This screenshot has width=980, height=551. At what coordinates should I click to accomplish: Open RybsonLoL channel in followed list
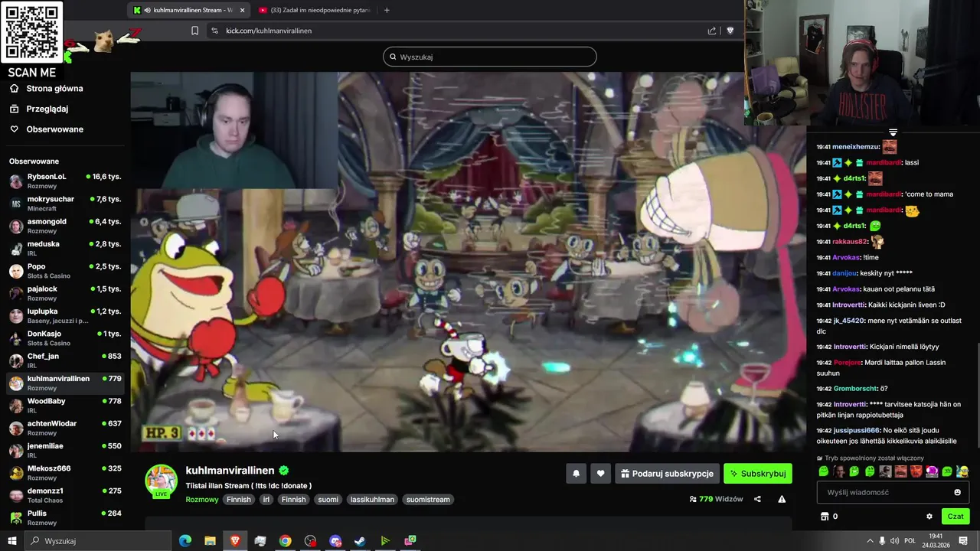(65, 181)
